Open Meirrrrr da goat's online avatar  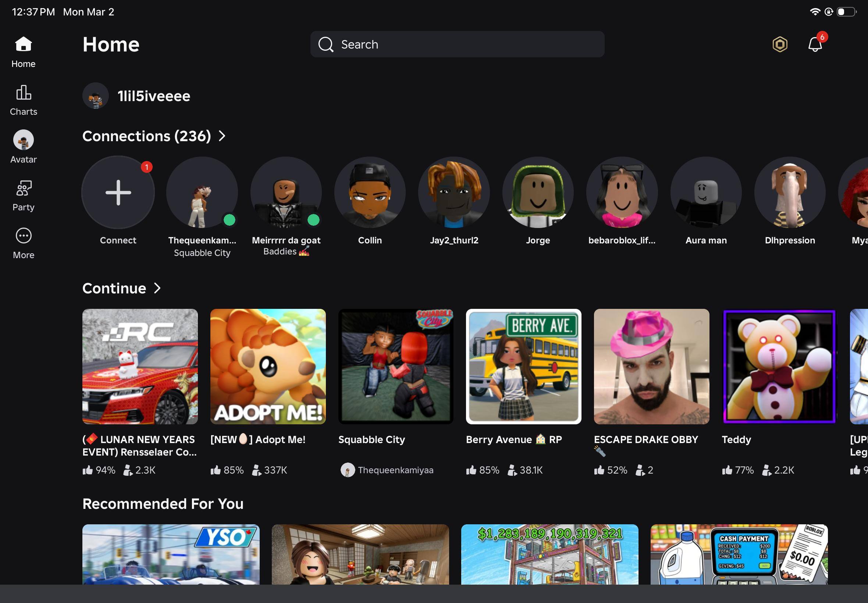tap(286, 193)
